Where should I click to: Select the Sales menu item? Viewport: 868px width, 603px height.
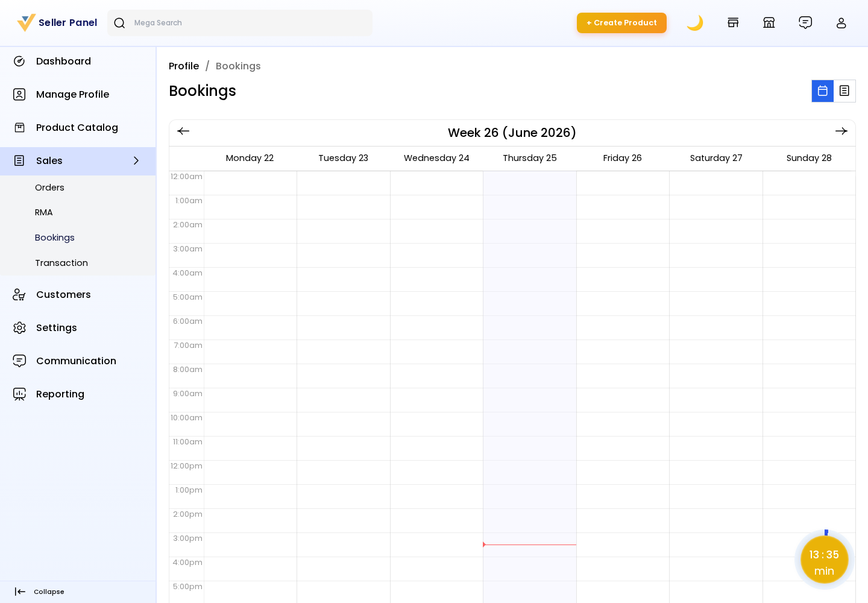point(78,161)
